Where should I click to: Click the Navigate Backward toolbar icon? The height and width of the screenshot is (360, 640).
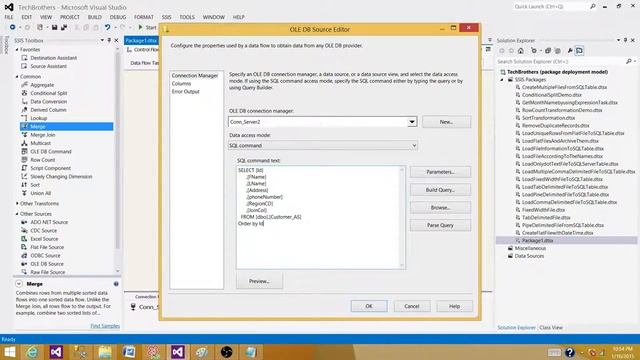click(13, 27)
